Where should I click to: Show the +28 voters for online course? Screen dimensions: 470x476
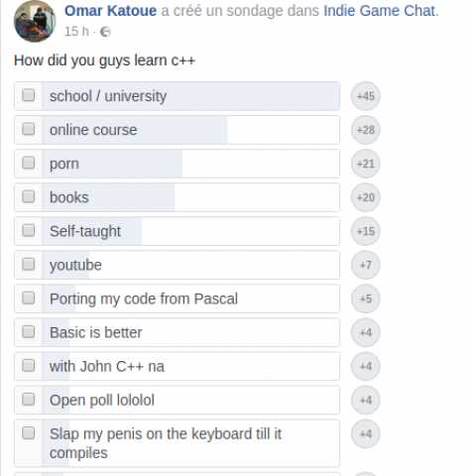point(366,130)
